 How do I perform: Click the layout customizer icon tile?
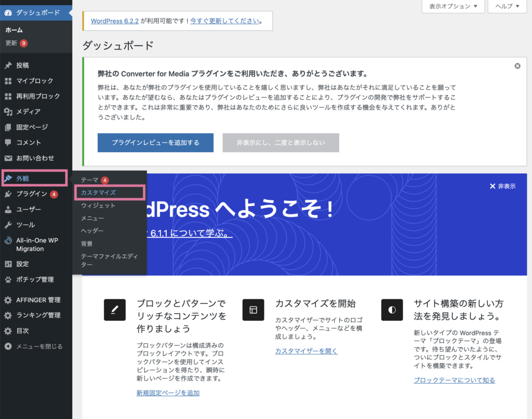[x=253, y=310]
